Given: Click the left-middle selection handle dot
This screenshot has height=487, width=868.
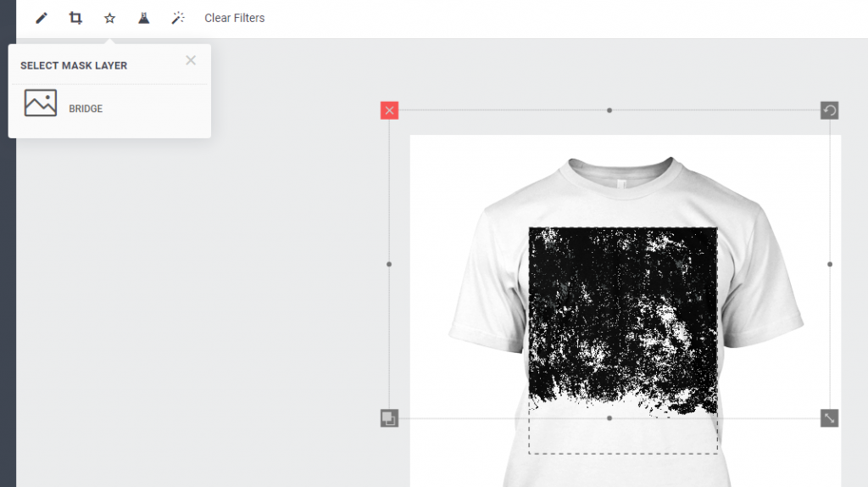Looking at the screenshot, I should point(389,264).
